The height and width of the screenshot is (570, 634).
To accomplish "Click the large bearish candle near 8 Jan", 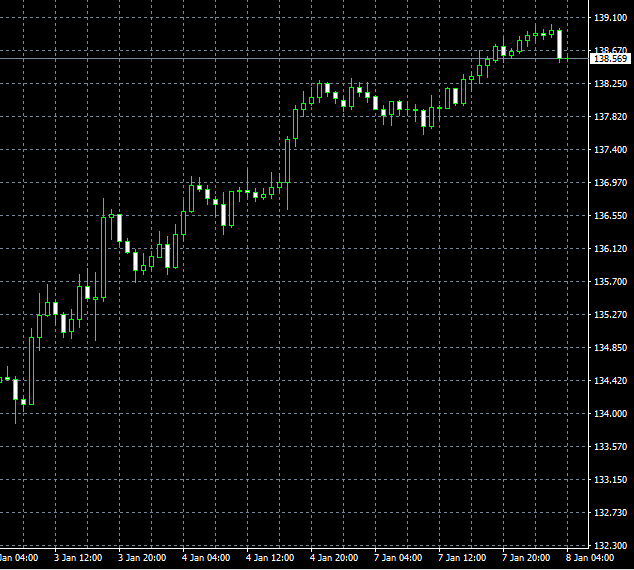I will point(560,44).
